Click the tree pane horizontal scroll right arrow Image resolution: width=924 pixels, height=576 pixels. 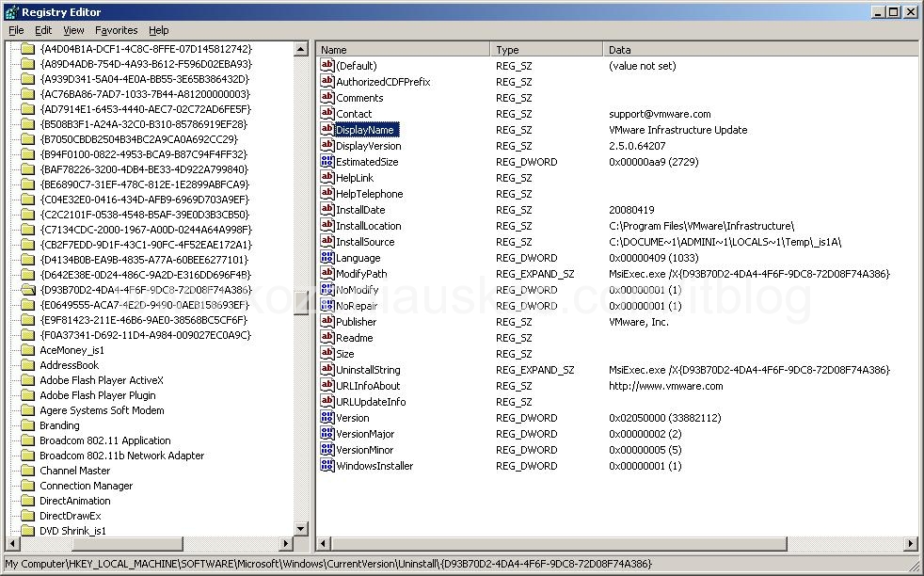point(286,544)
